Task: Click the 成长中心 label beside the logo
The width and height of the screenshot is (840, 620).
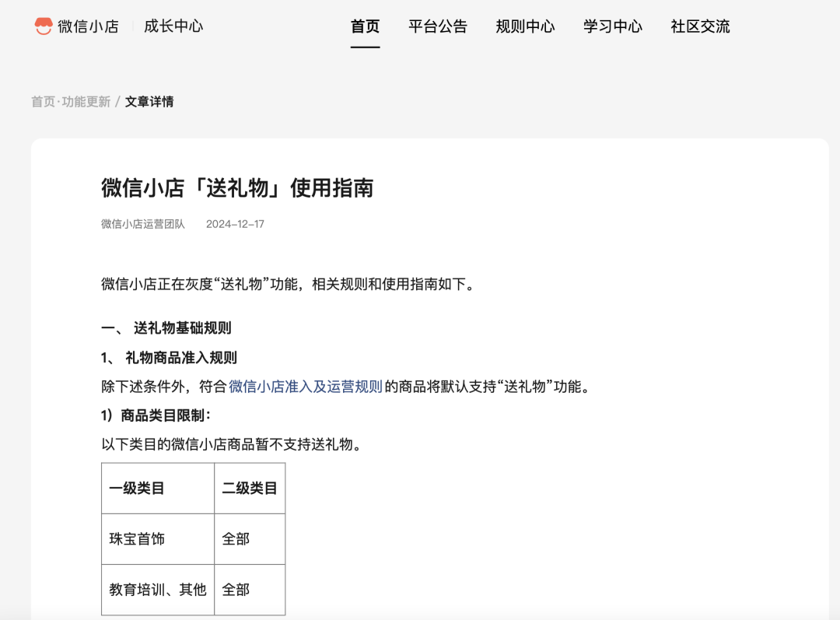Action: coord(173,26)
